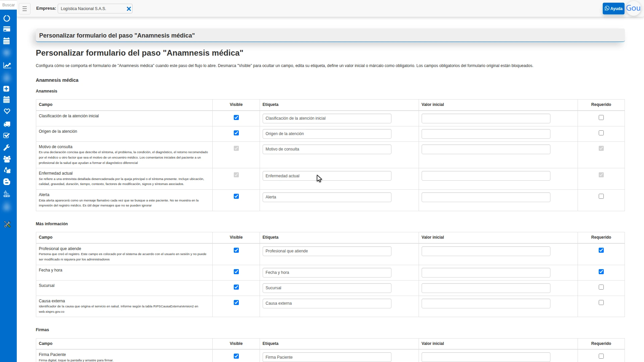Image resolution: width=644 pixels, height=362 pixels.
Task: Edit the Enfermedad actual label field
Action: click(x=327, y=176)
